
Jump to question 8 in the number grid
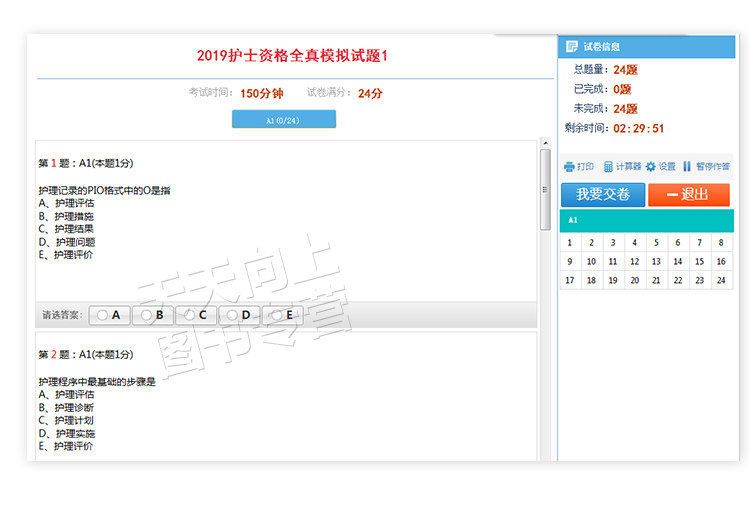(721, 243)
